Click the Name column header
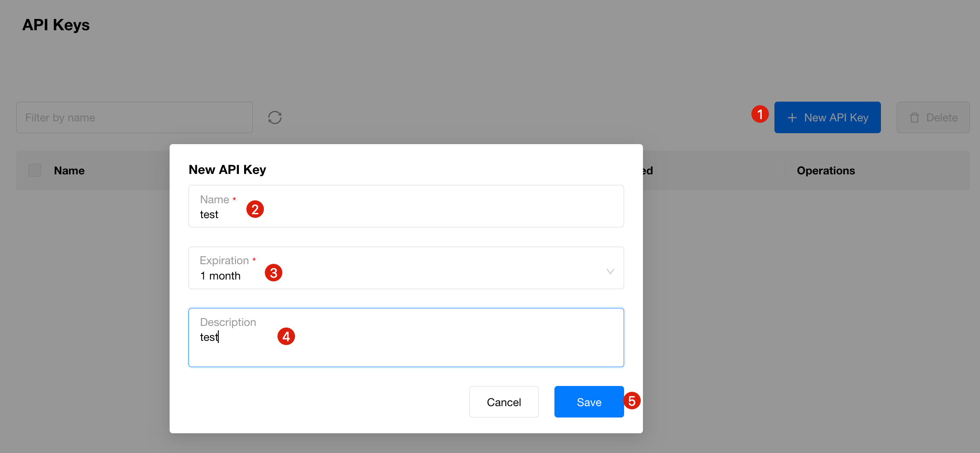This screenshot has width=980, height=453. tap(69, 171)
